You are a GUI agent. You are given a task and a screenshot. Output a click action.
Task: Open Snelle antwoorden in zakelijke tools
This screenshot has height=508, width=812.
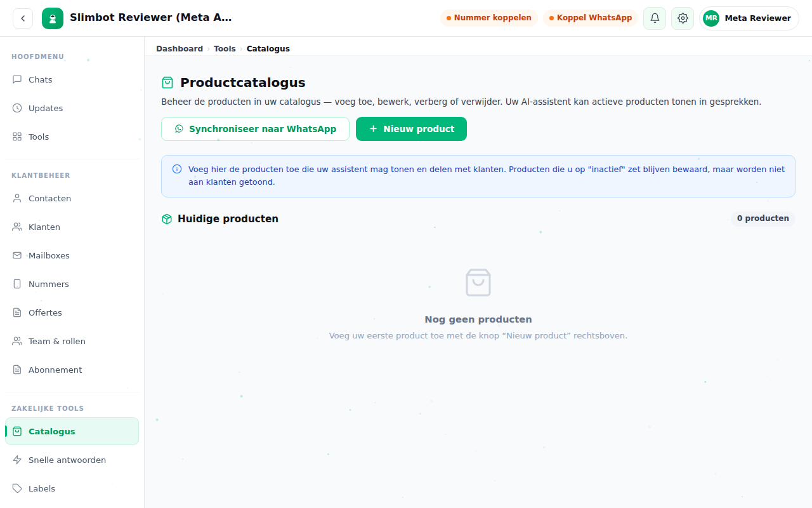72,460
